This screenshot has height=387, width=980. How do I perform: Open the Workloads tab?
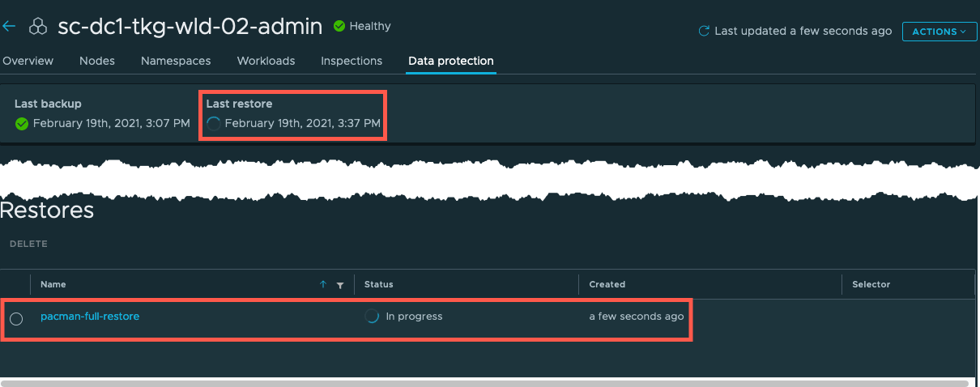point(266,61)
